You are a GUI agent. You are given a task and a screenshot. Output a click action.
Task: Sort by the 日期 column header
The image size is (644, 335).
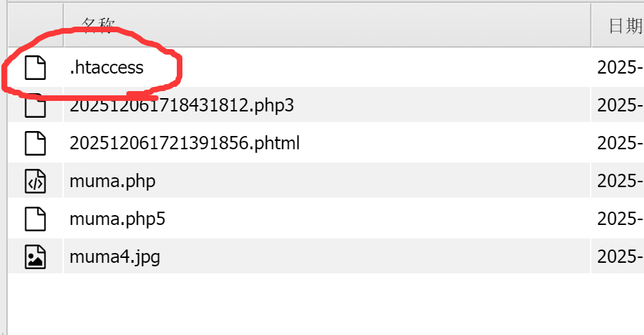point(624,27)
